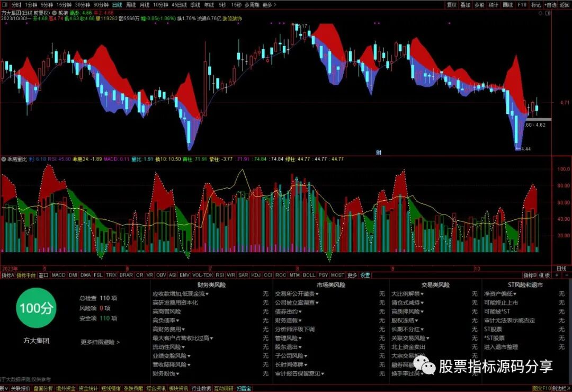Click the 多股 button
Image resolution: width=572 pixels, height=392 pixels.
coord(479,5)
